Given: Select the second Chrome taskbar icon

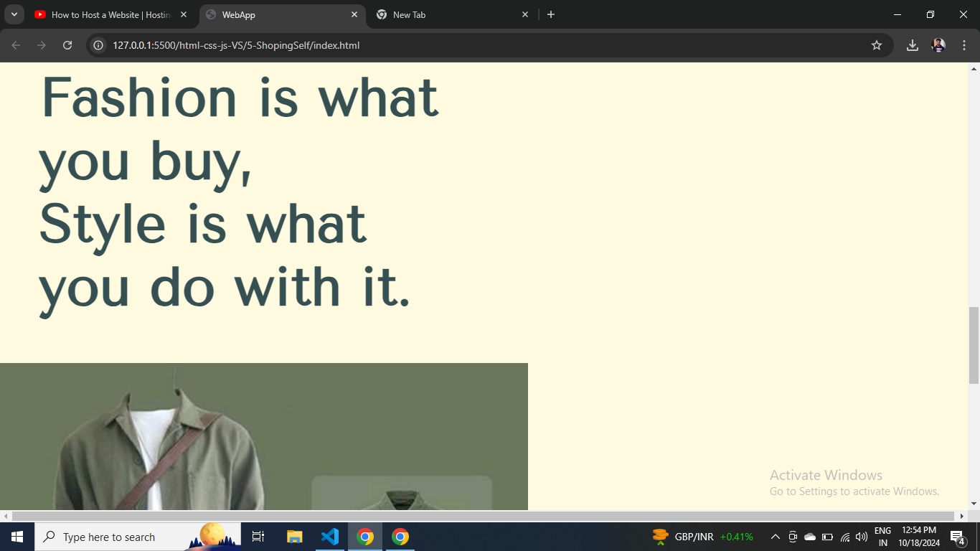Looking at the screenshot, I should point(400,537).
